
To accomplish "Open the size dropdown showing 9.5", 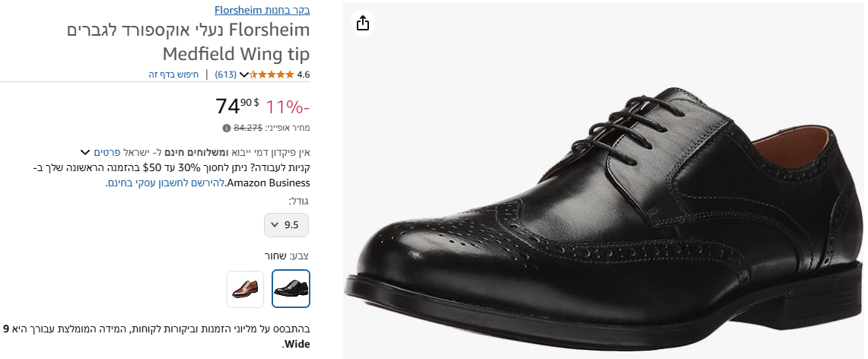I will pyautogui.click(x=287, y=224).
